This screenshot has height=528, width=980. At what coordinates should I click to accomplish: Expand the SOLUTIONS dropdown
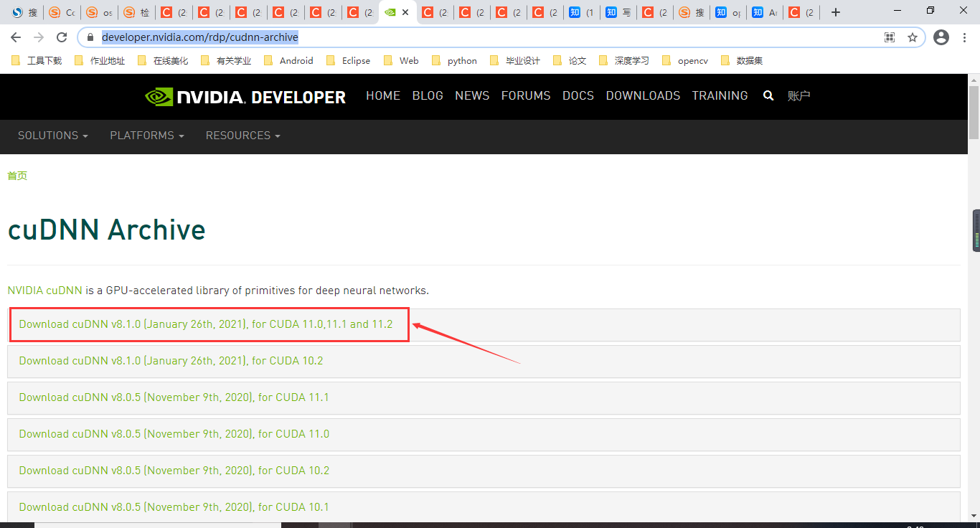click(53, 136)
